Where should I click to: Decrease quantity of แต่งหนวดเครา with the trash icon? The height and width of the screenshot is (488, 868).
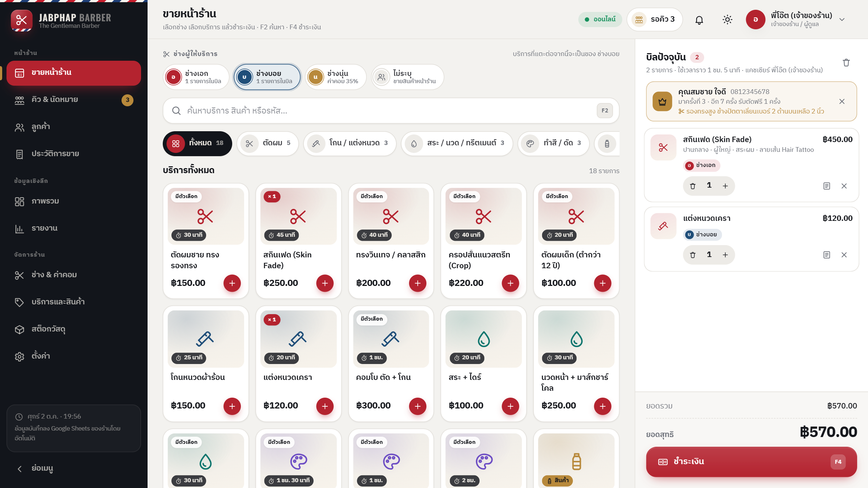click(693, 255)
